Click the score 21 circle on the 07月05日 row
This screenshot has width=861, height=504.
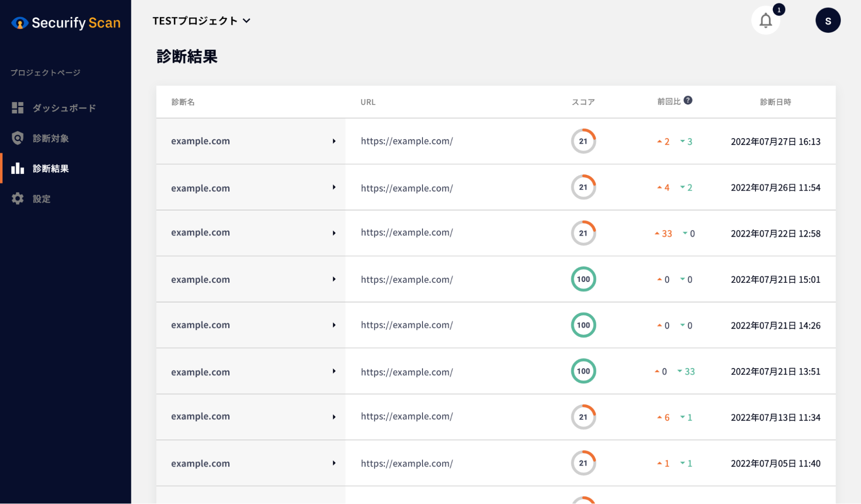point(583,463)
